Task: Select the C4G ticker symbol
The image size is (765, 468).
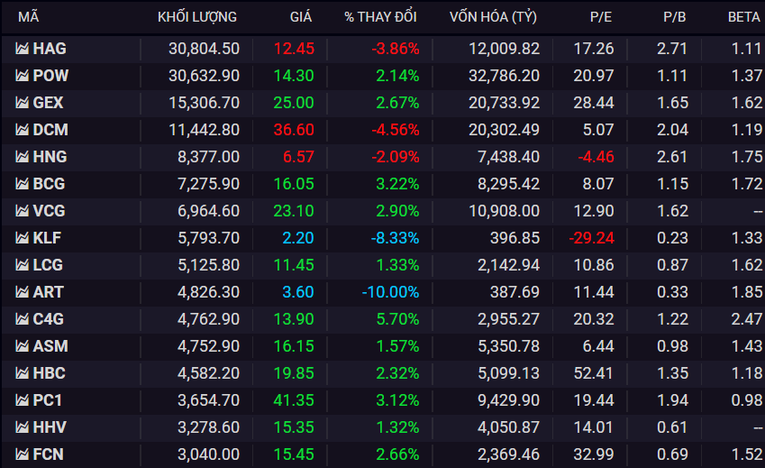Action: point(48,319)
